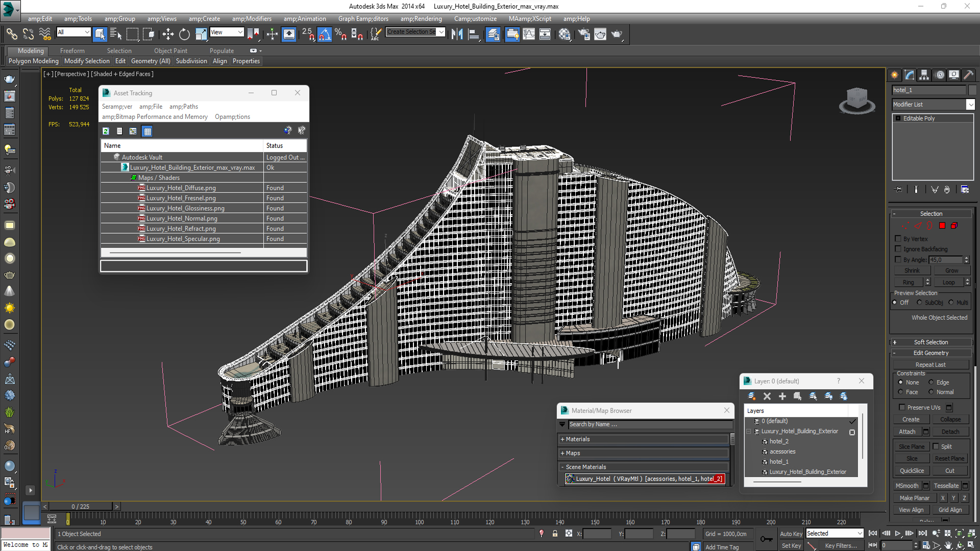Open the Modifiers menu
Image resolution: width=980 pixels, height=551 pixels.
(252, 19)
